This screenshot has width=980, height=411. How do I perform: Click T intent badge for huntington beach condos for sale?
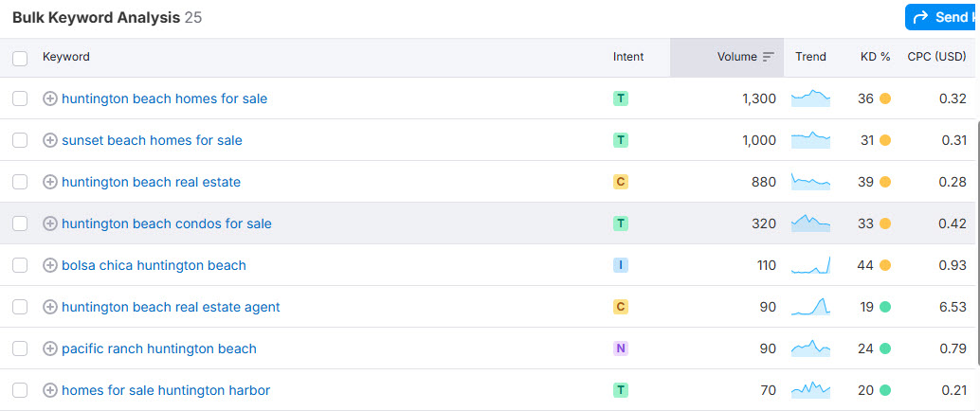pos(621,223)
